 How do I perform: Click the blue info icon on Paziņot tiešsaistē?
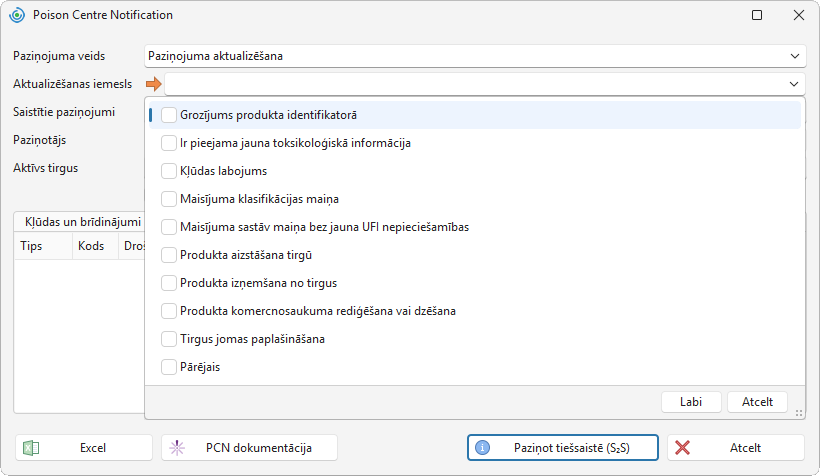(x=482, y=448)
